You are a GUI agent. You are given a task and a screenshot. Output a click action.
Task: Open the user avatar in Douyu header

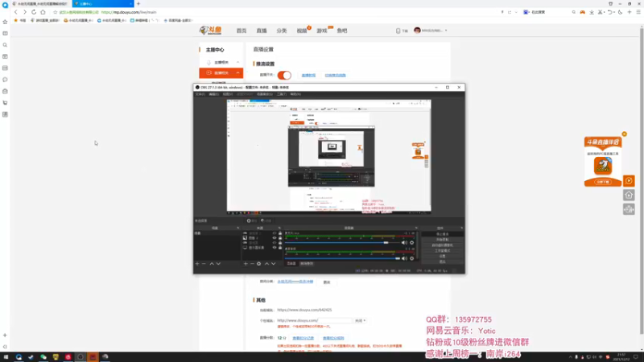click(417, 31)
